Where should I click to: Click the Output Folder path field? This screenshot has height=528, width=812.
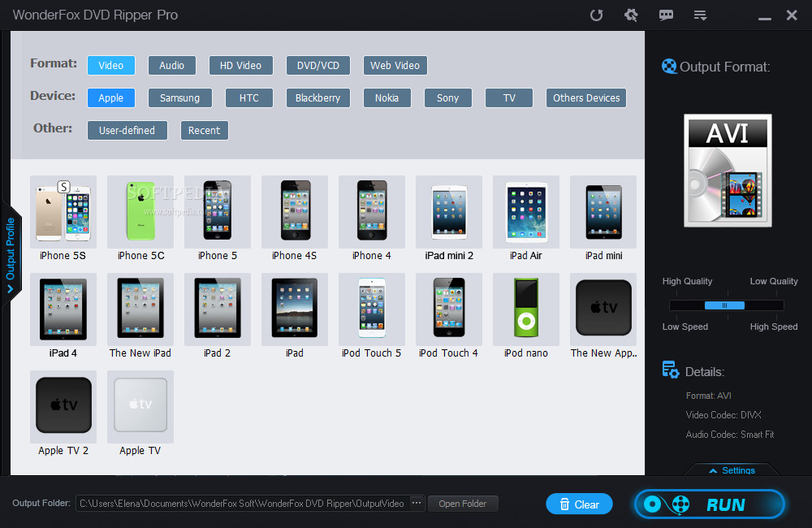(242, 504)
